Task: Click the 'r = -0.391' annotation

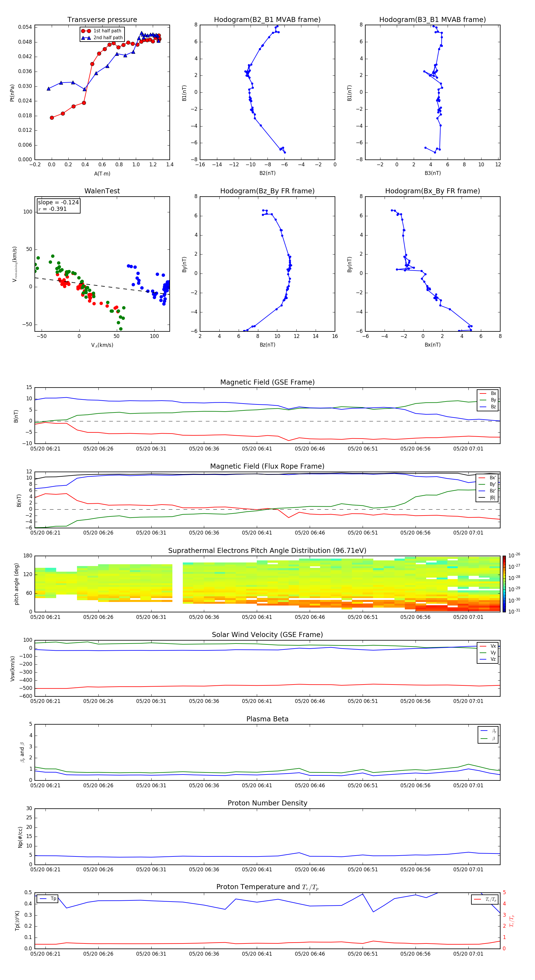Action: tap(53, 209)
